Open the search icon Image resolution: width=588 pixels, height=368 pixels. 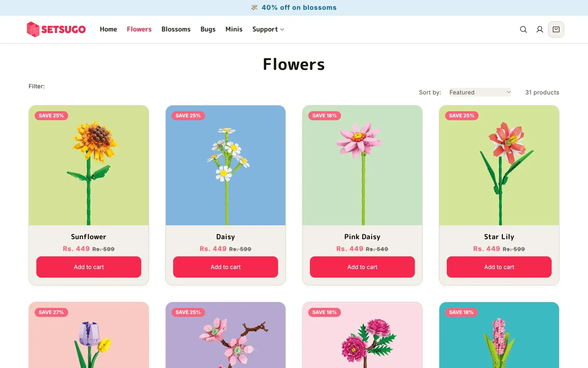pyautogui.click(x=523, y=29)
